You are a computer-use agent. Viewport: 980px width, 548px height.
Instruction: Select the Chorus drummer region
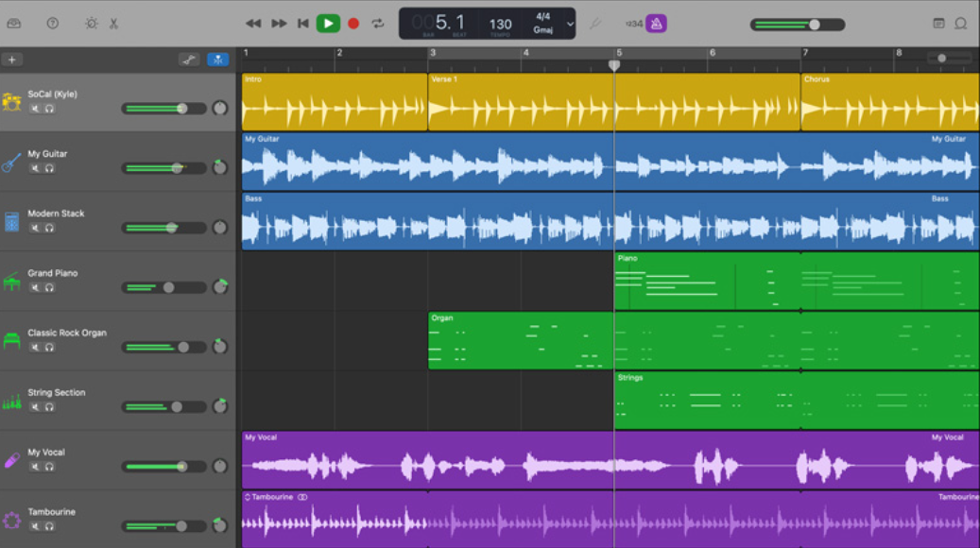tap(890, 102)
